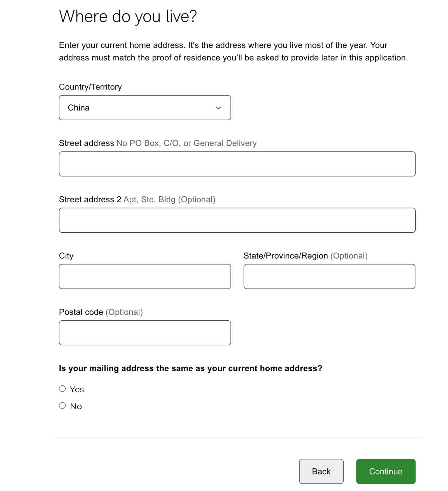The height and width of the screenshot is (491, 448).
Task: Select the City text box
Action: 145,276
